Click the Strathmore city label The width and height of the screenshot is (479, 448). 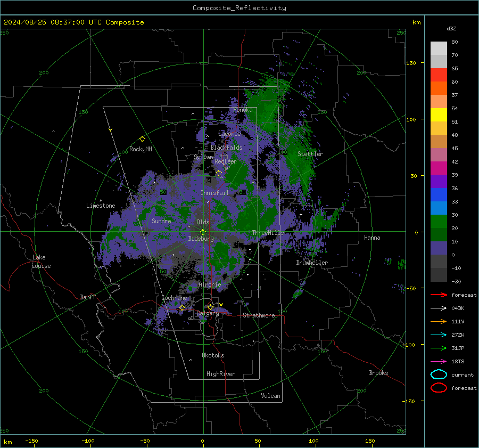click(259, 315)
